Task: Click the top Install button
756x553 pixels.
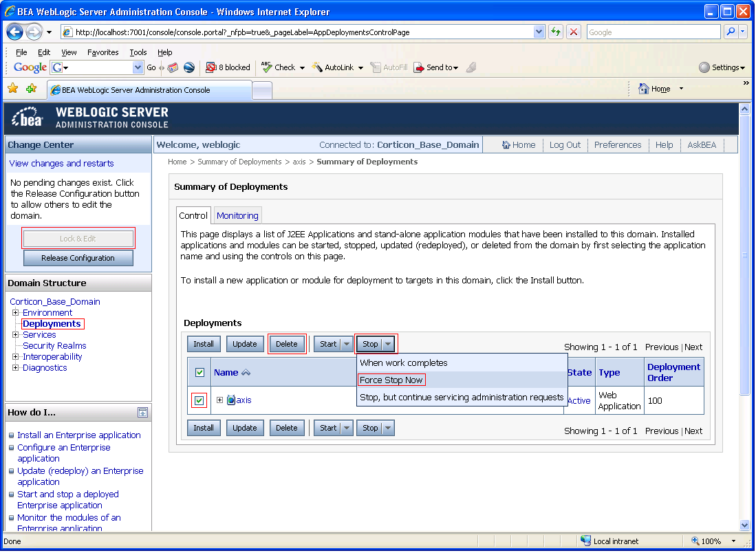Action: [204, 344]
